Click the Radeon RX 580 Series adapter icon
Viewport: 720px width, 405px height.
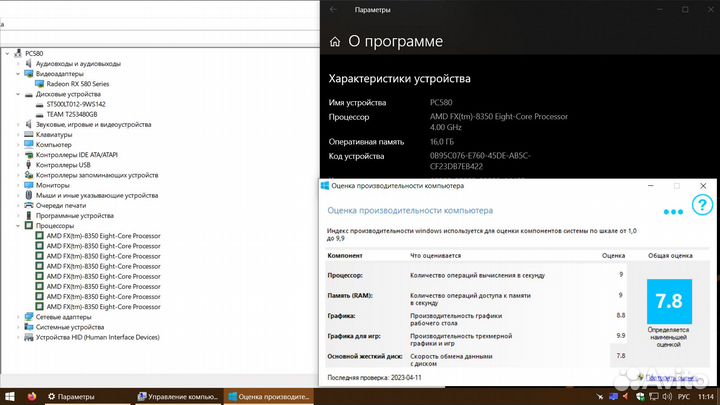pyautogui.click(x=39, y=84)
